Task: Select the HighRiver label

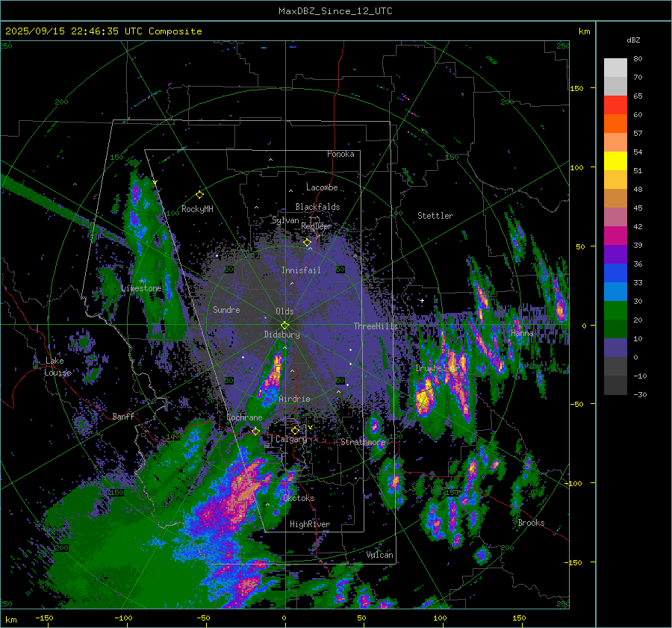Action: [310, 524]
